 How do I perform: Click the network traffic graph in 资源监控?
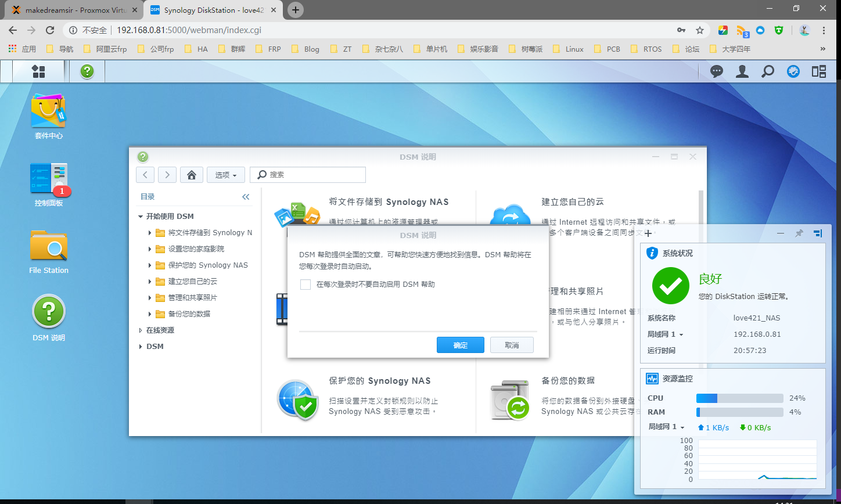click(x=757, y=460)
